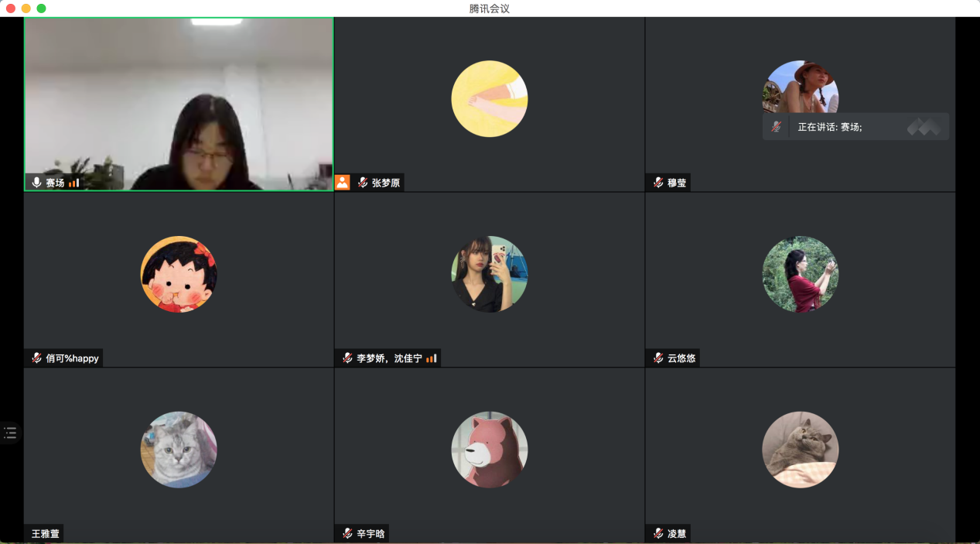Click muted mic icon beside 俏可%happy
The height and width of the screenshot is (544, 980).
pyautogui.click(x=36, y=358)
